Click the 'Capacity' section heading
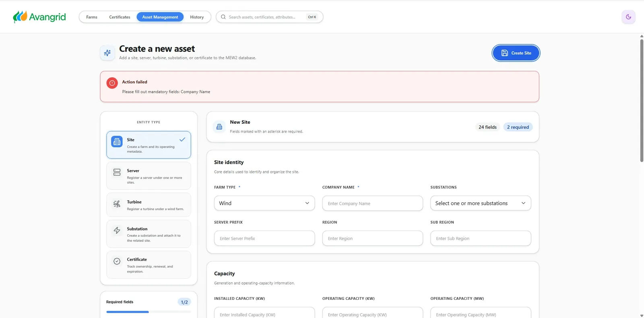 224,273
